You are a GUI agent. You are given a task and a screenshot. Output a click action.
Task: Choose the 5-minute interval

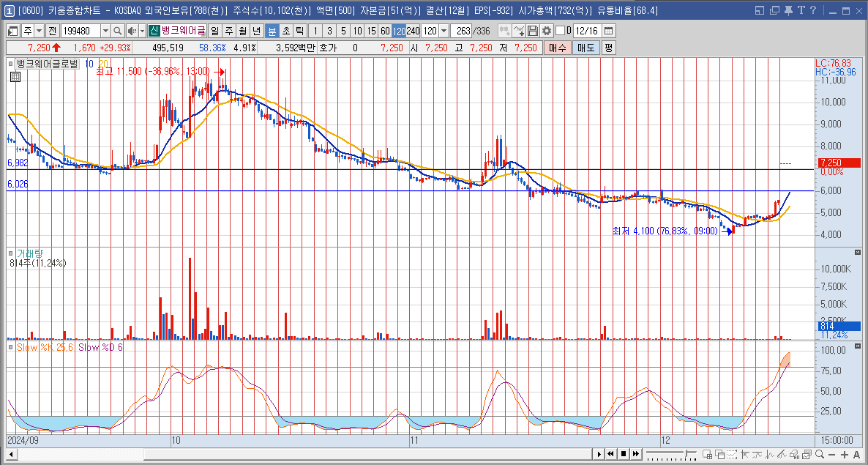(x=343, y=31)
